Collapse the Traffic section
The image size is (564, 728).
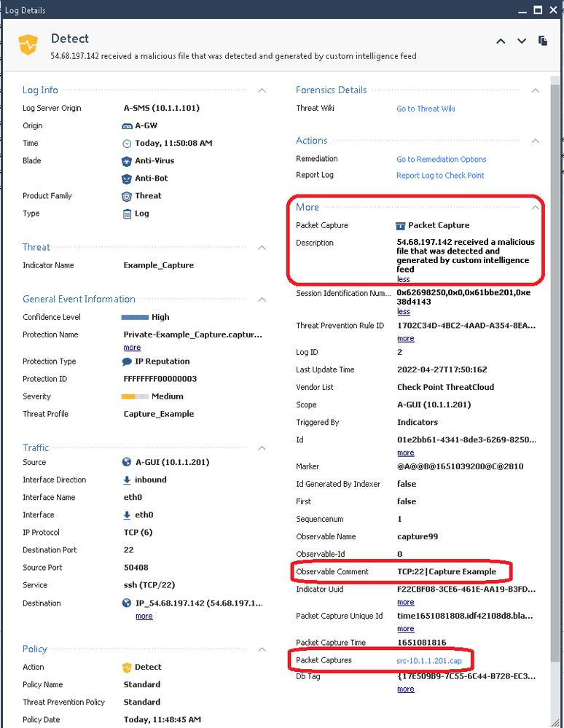[262, 448]
